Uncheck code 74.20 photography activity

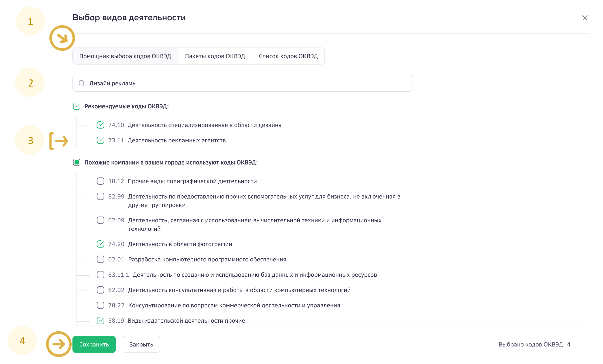tap(100, 244)
